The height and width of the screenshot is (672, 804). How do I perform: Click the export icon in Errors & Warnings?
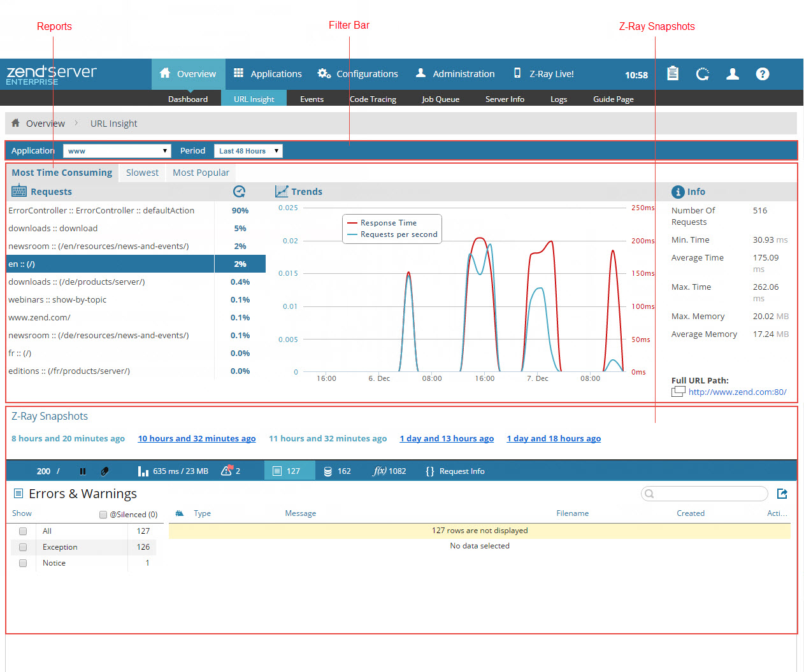coord(782,494)
